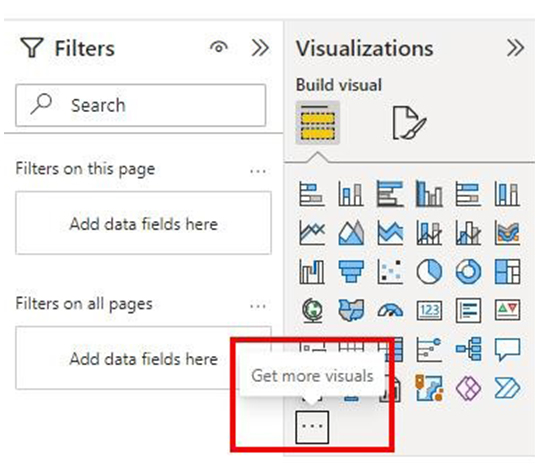Select the Q&A speech bubble visual
Viewport: 540px width, 476px height.
tap(507, 349)
